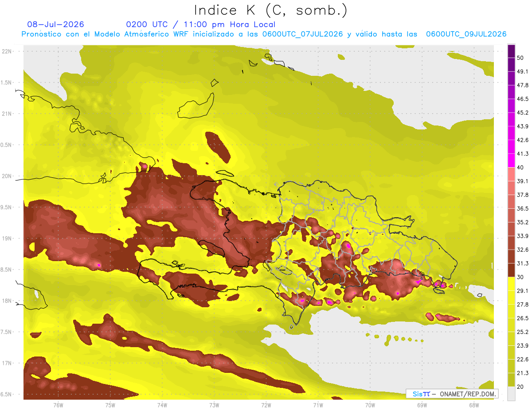Click the legend value "42.6"
The image size is (532, 411).
click(523, 140)
